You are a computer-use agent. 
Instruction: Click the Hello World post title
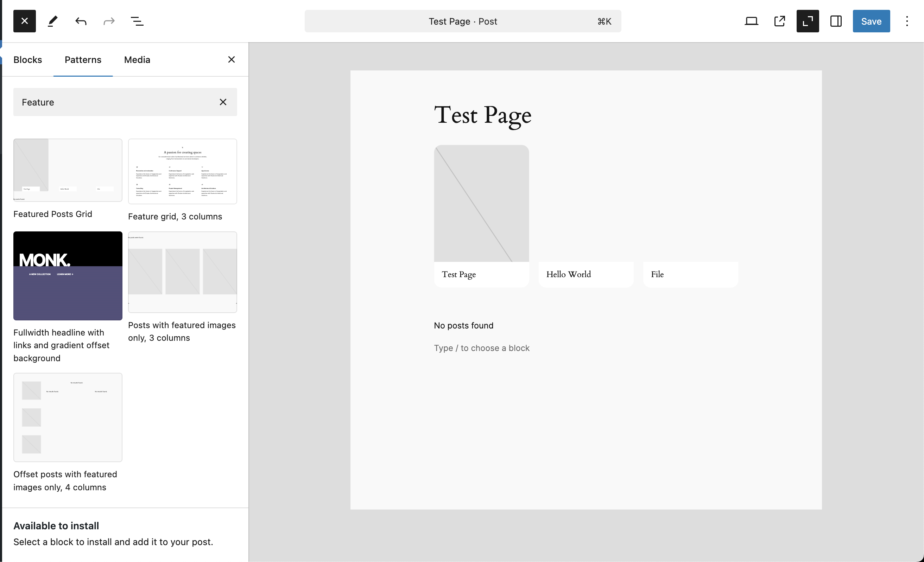[568, 274]
